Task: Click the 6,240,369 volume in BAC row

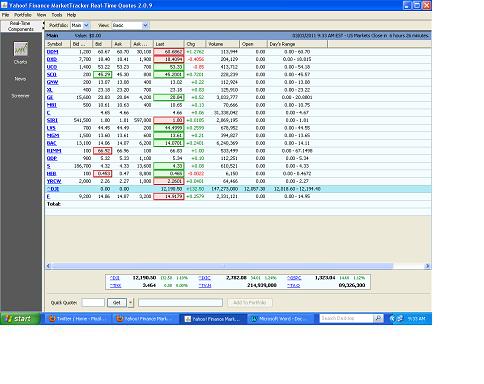Action: point(226,143)
